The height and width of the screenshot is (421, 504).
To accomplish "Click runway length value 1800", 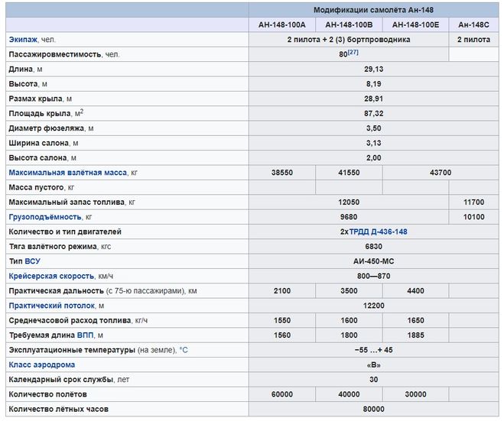I will [x=349, y=335].
